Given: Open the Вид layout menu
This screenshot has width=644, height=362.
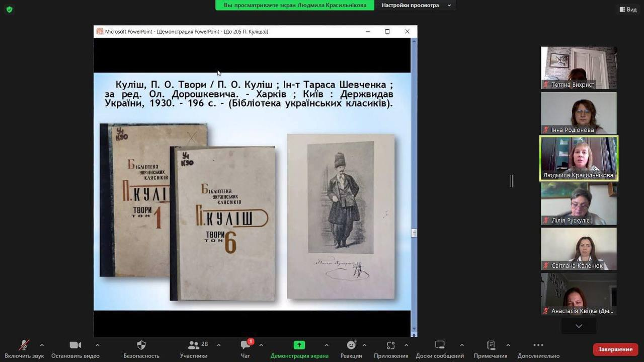Looking at the screenshot, I should click(x=628, y=9).
